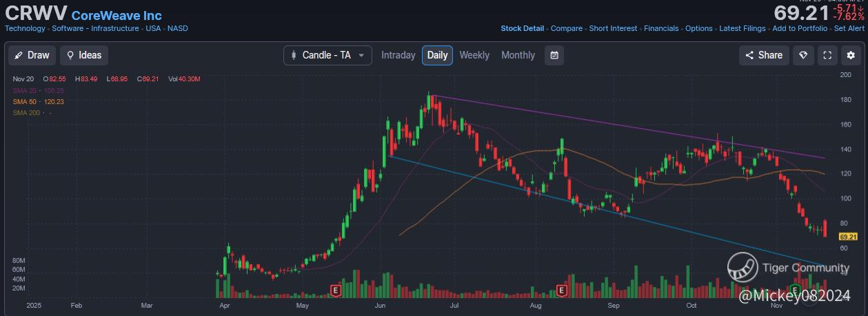Click the May earnings E marker
Viewport: 868px width, 316px height.
336,291
